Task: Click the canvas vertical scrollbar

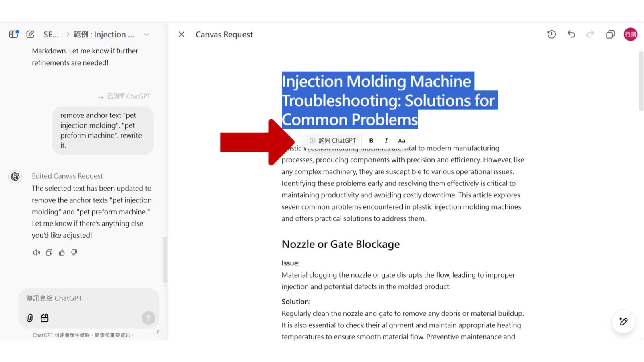Action: click(641, 80)
